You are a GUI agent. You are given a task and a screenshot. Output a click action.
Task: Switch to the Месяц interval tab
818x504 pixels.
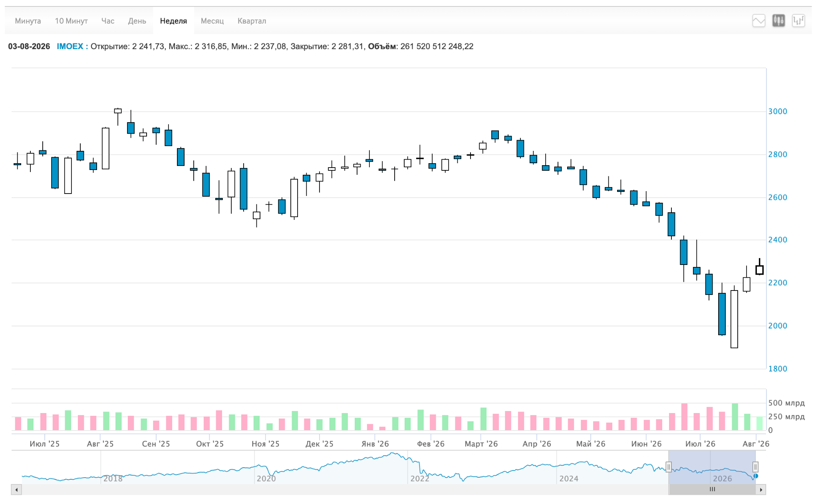click(x=212, y=21)
